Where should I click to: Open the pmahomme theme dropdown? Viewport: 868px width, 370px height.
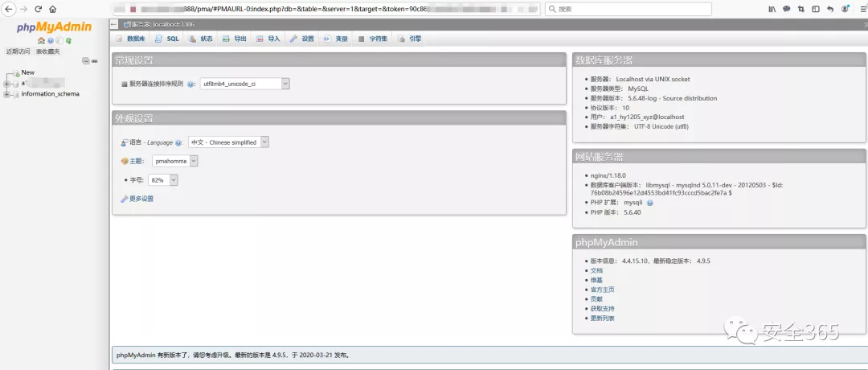pos(174,161)
